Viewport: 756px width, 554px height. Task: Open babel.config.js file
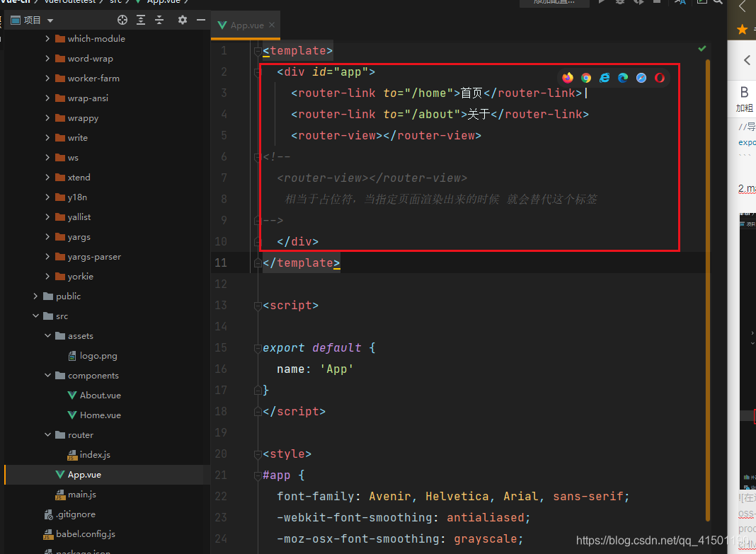(86, 533)
